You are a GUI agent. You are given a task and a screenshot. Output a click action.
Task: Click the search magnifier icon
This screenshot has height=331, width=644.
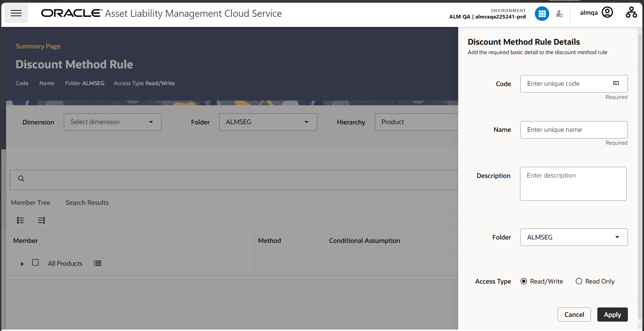point(21,179)
